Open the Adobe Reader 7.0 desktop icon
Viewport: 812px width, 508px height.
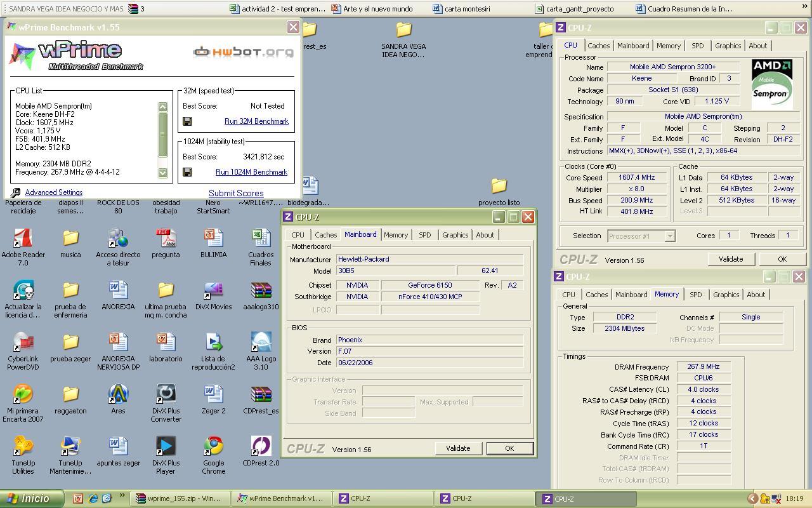[x=23, y=238]
